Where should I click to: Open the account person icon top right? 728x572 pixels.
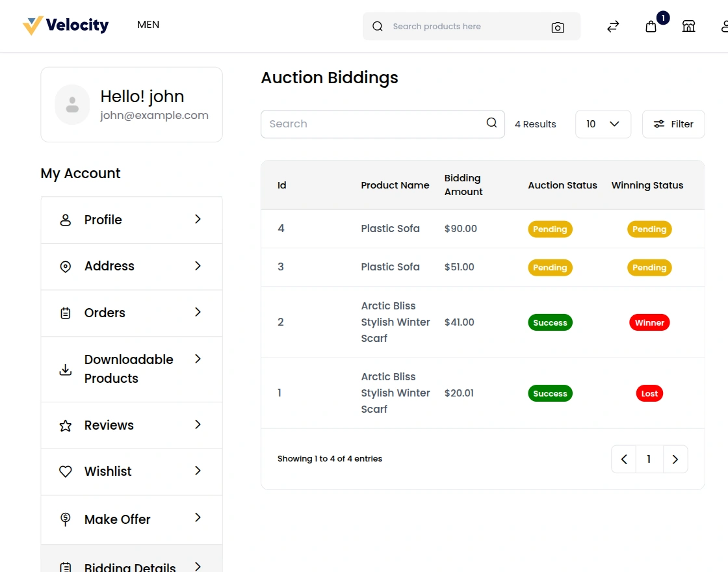(x=724, y=26)
